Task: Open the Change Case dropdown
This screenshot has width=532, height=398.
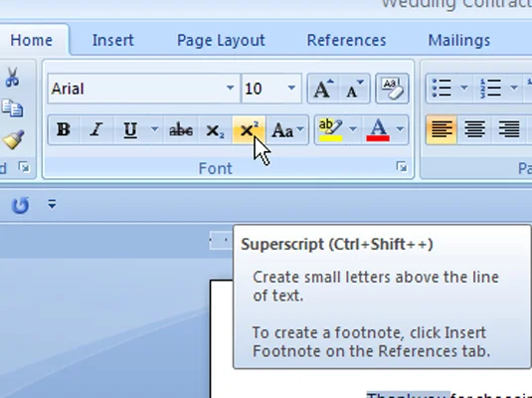Action: (287, 130)
